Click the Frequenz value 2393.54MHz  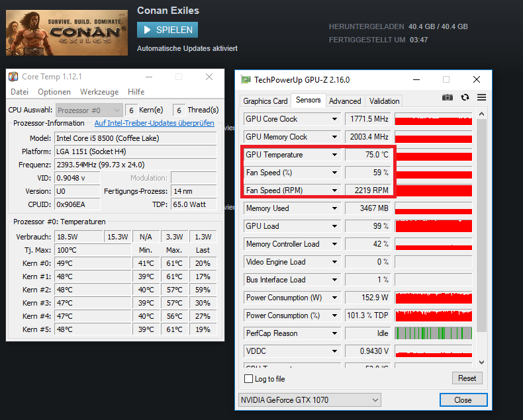pyautogui.click(x=136, y=165)
